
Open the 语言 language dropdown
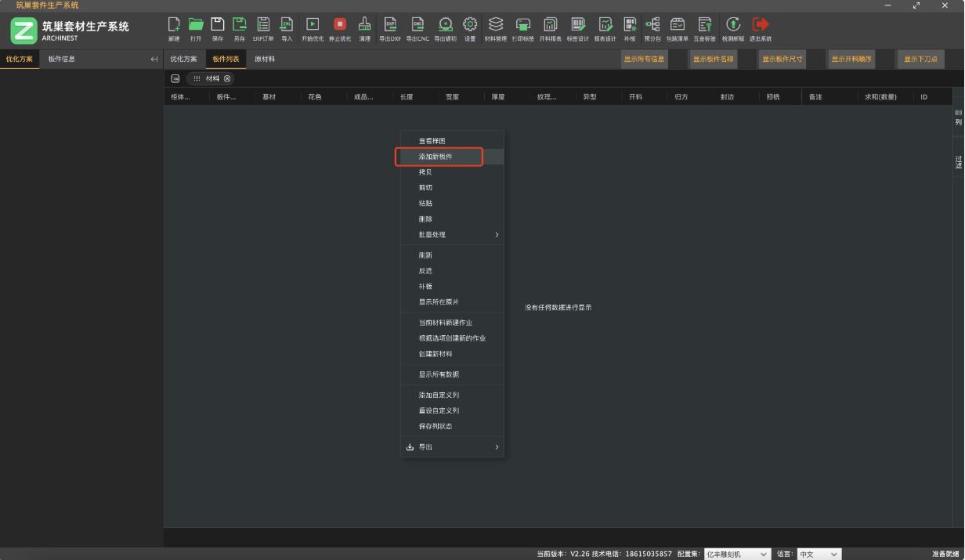point(819,554)
